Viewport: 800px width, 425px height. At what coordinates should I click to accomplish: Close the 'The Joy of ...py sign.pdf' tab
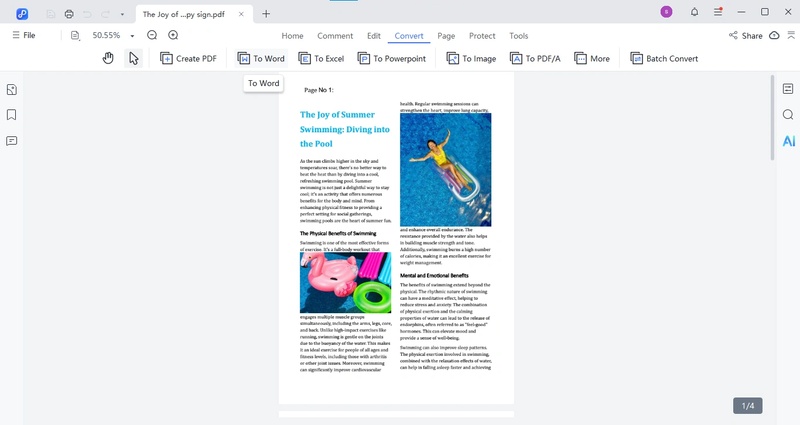(241, 14)
